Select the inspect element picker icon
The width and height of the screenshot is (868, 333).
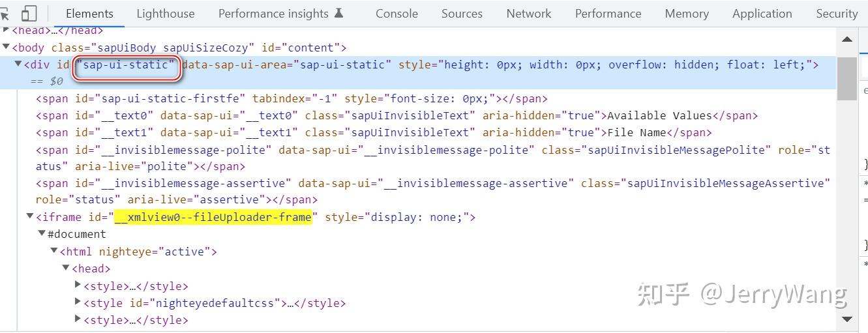click(x=4, y=13)
